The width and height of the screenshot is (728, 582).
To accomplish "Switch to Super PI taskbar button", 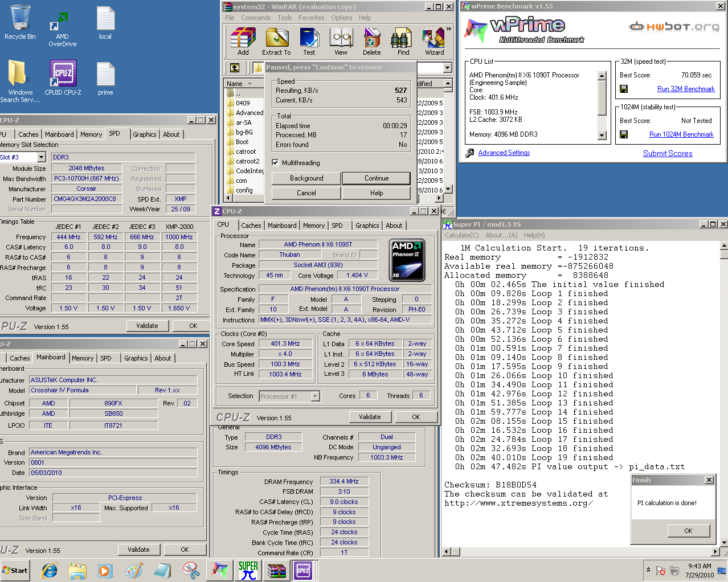I will [x=248, y=571].
